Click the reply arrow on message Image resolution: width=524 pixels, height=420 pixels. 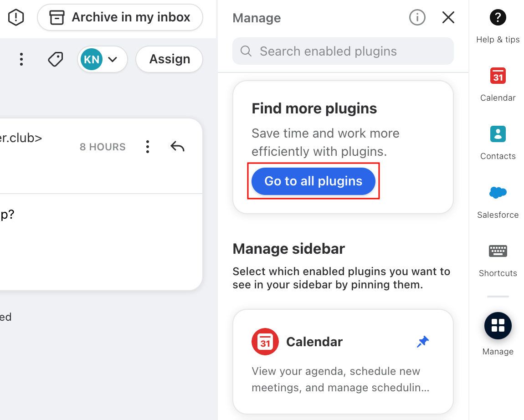coord(177,146)
